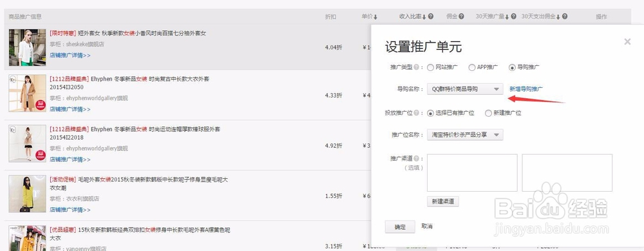Open the help icon beside 投放推广位 label
The height and width of the screenshot is (251, 644).
(x=416, y=113)
